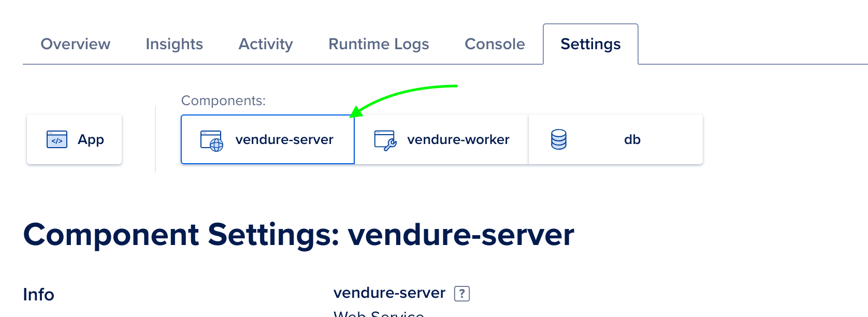Image resolution: width=868 pixels, height=317 pixels.
Task: Click the Component Settings heading
Action: pyautogui.click(x=298, y=235)
